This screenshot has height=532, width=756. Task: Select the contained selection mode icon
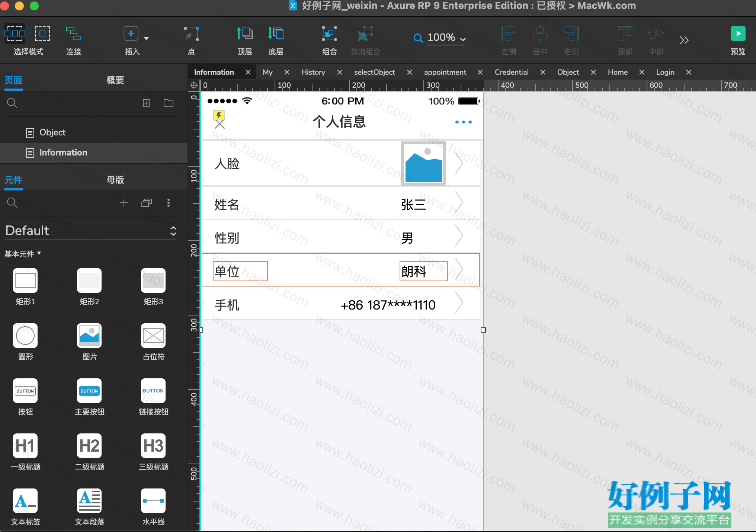(x=42, y=33)
